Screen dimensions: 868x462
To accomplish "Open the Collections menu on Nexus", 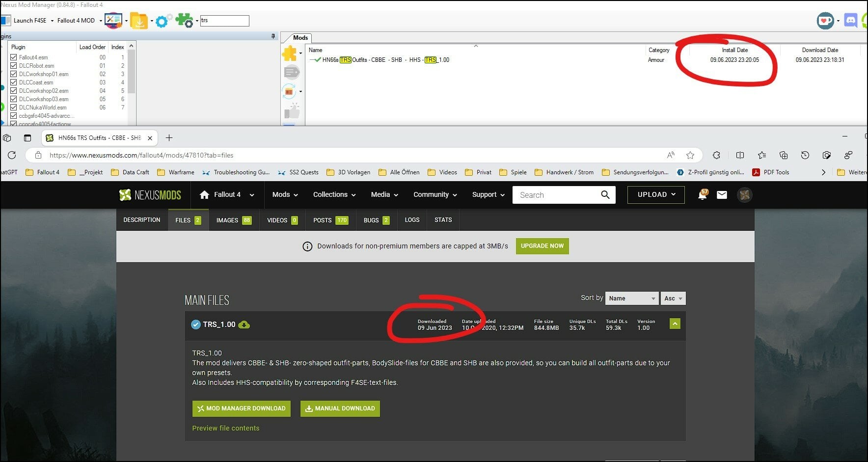I will [x=334, y=195].
